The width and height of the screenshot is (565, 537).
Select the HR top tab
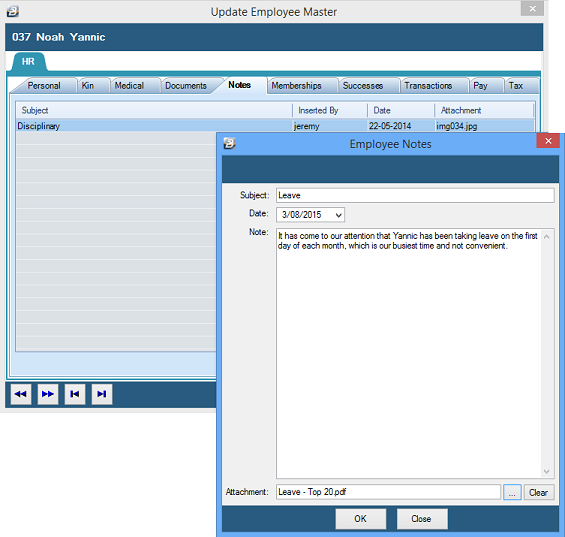(28, 62)
